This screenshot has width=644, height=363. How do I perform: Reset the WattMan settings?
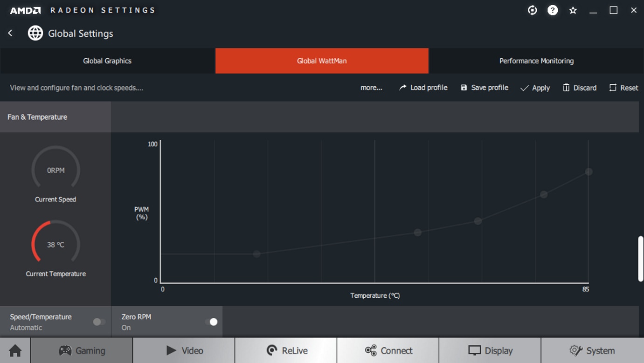coord(623,88)
